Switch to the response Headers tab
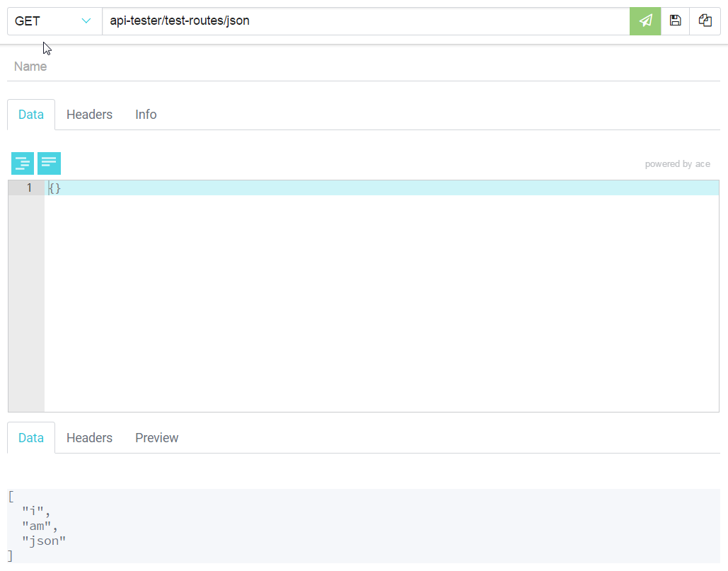This screenshot has width=728, height=571. [x=89, y=438]
